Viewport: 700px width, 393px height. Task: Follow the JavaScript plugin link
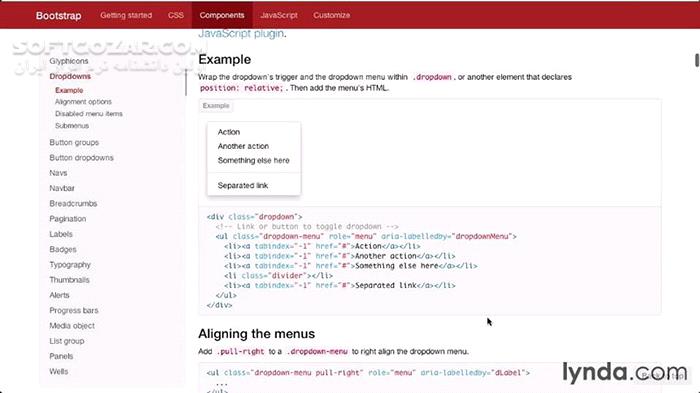[241, 33]
